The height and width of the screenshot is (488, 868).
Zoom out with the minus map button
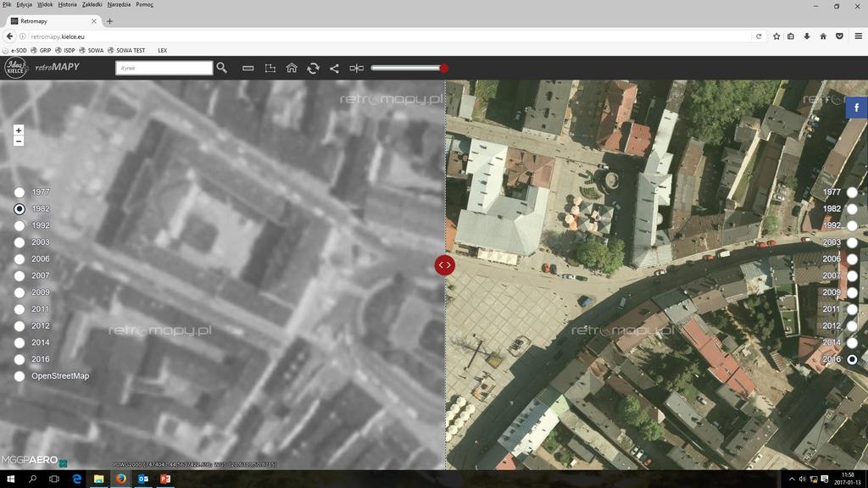[19, 141]
